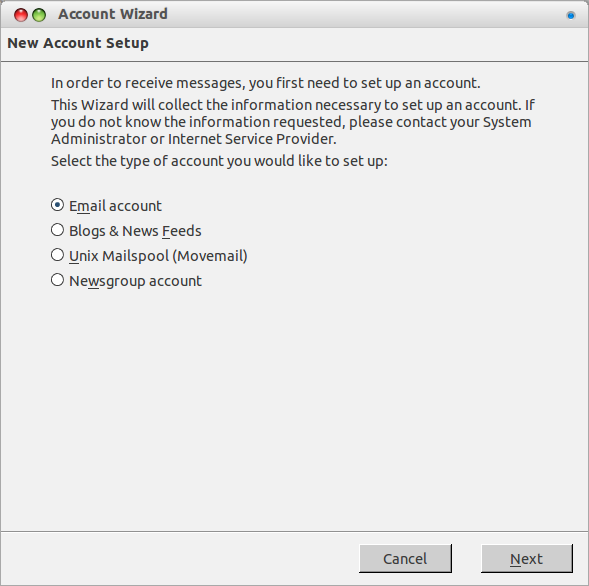Click the "Email account" label text

coord(115,206)
